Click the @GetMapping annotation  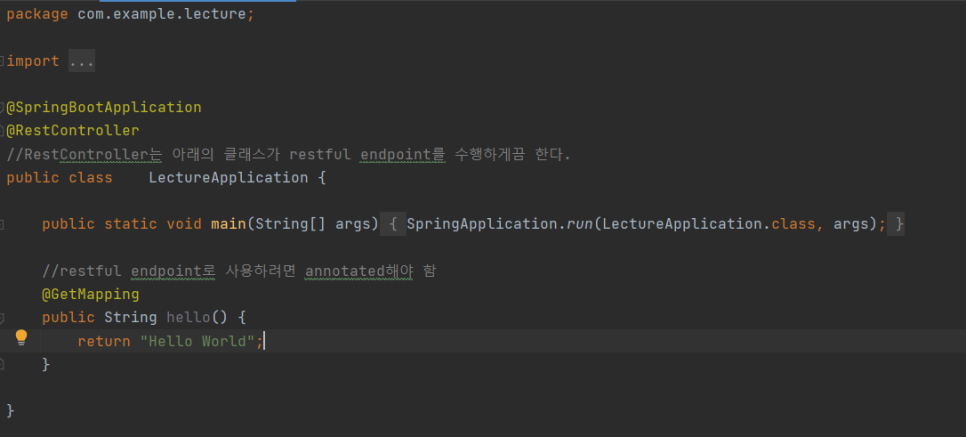click(91, 295)
